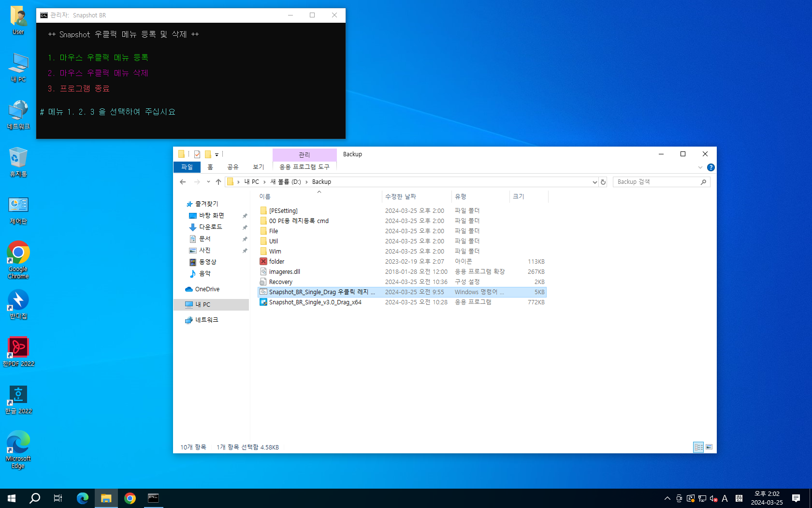Expand the ribbon with the chevron
Image resolution: width=812 pixels, height=508 pixels.
(x=700, y=167)
